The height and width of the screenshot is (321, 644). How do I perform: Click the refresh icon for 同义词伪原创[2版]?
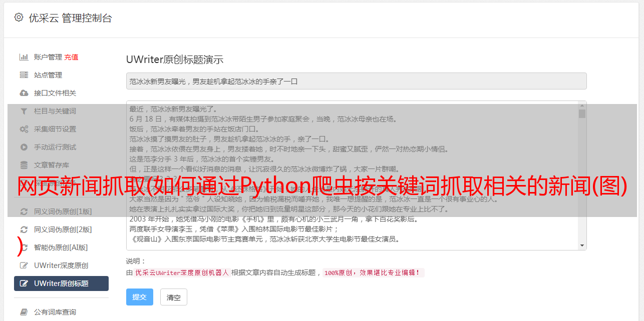point(24,229)
